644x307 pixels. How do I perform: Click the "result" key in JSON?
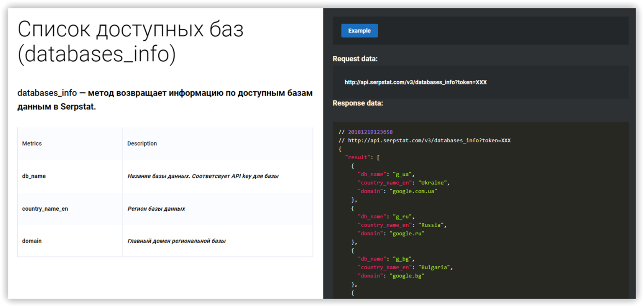[x=358, y=157]
